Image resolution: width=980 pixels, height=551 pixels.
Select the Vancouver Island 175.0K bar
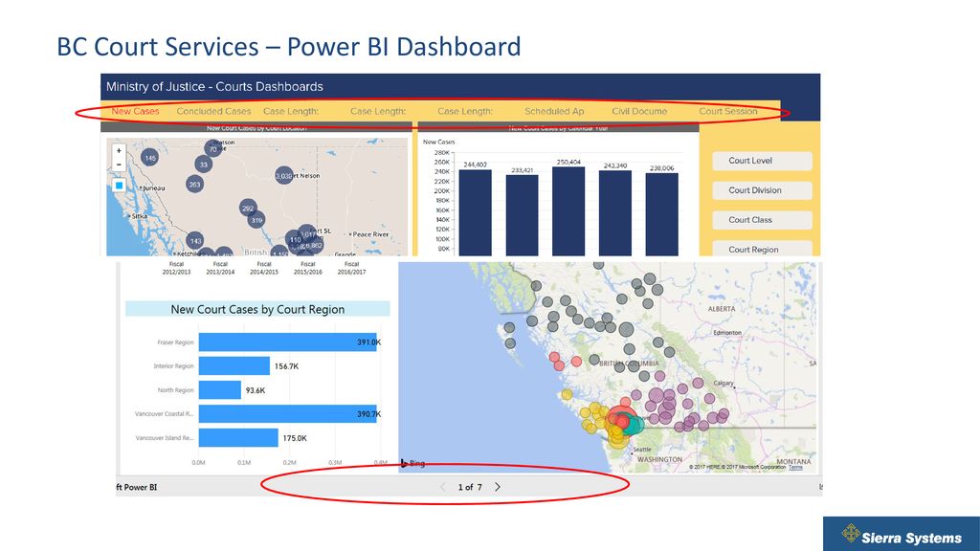click(x=238, y=438)
